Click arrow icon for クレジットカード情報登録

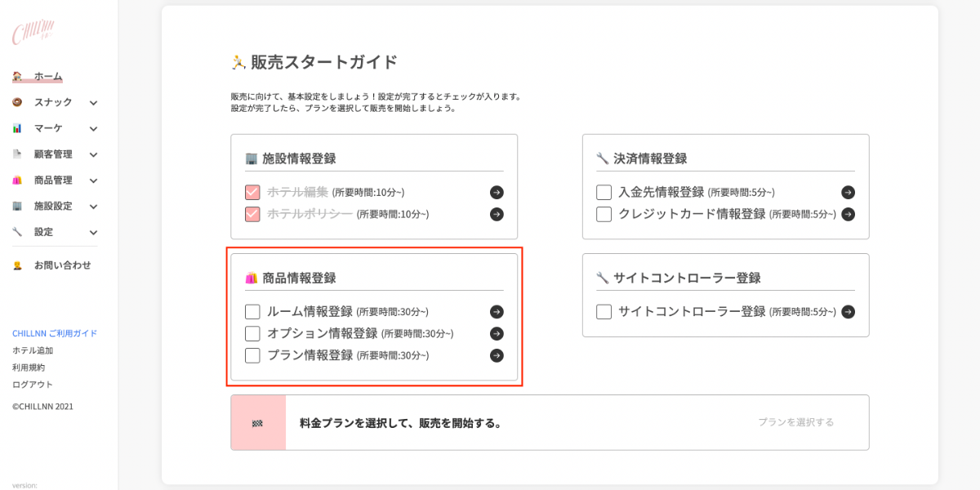[848, 214]
